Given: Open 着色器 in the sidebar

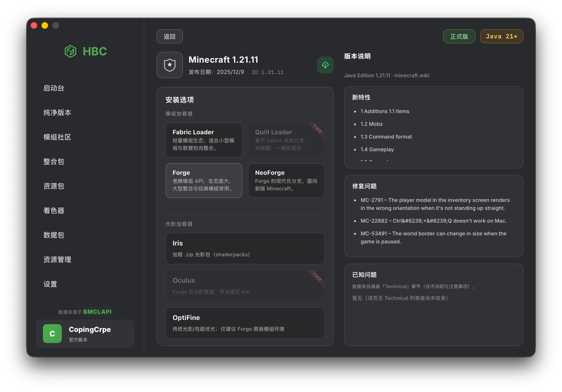Looking at the screenshot, I should (54, 211).
